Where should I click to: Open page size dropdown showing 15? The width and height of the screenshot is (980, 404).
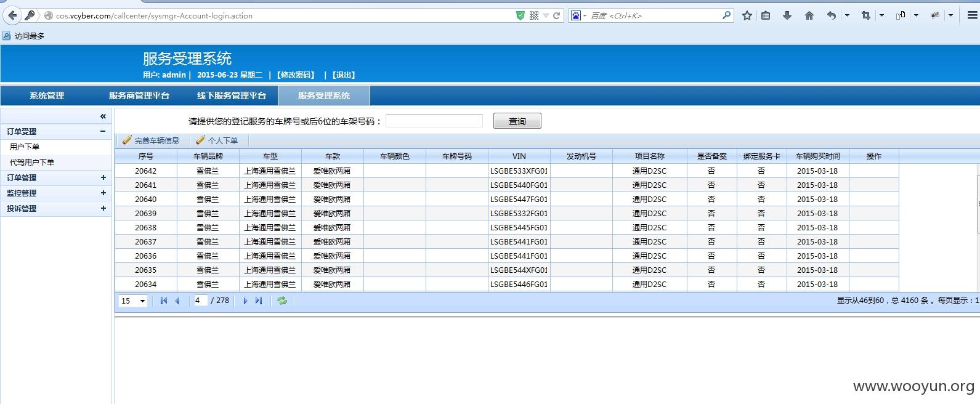tap(133, 301)
